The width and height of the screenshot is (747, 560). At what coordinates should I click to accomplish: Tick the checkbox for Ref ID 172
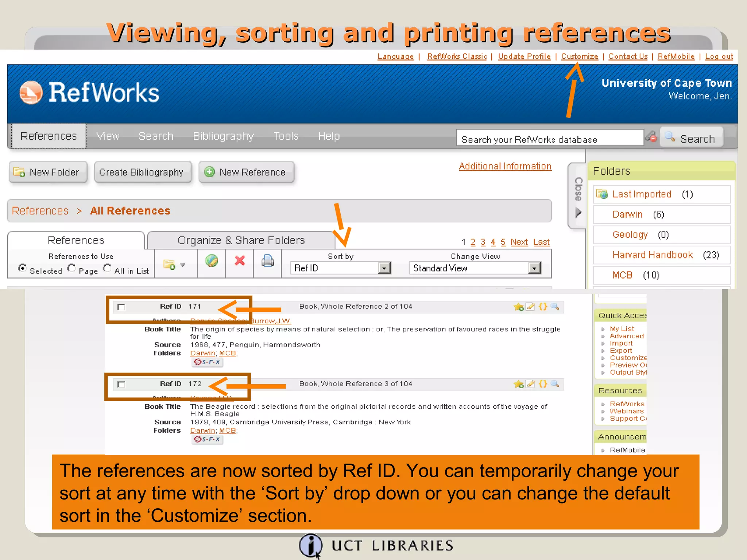[121, 384]
